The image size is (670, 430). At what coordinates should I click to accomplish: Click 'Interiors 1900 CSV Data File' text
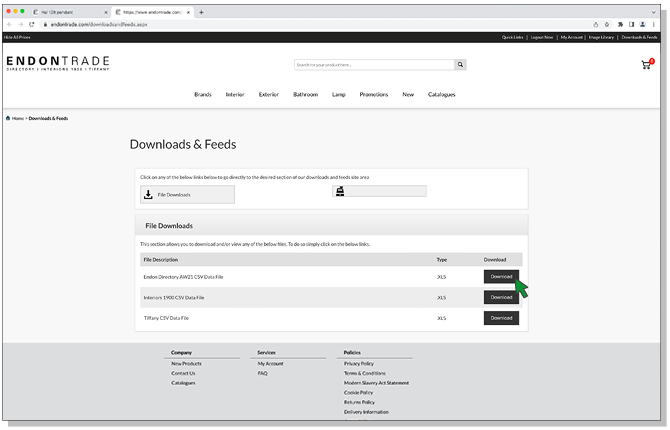(x=174, y=297)
